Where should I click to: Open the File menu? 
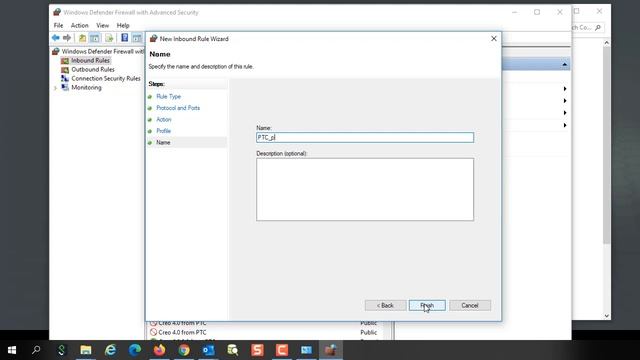(x=58, y=25)
